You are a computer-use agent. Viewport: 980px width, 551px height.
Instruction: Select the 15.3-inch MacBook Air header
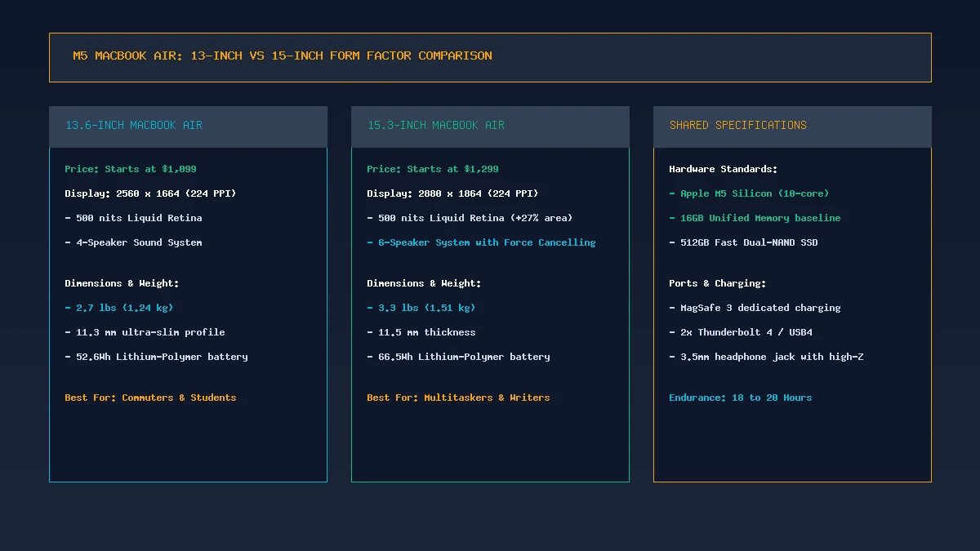(x=490, y=127)
